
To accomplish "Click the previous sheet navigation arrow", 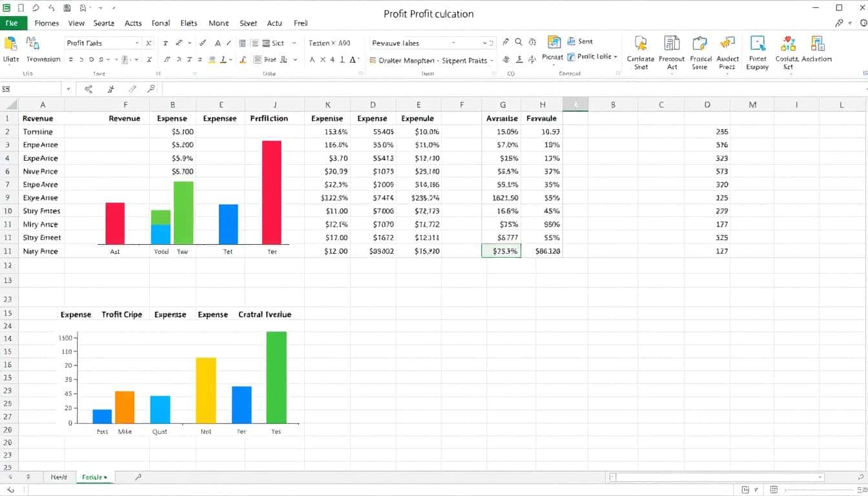I will [10, 477].
